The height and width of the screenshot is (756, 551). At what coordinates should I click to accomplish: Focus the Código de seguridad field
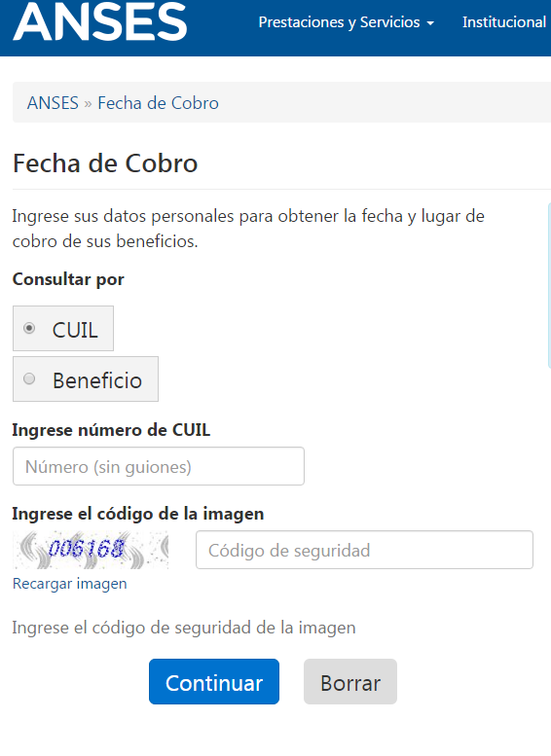[364, 550]
